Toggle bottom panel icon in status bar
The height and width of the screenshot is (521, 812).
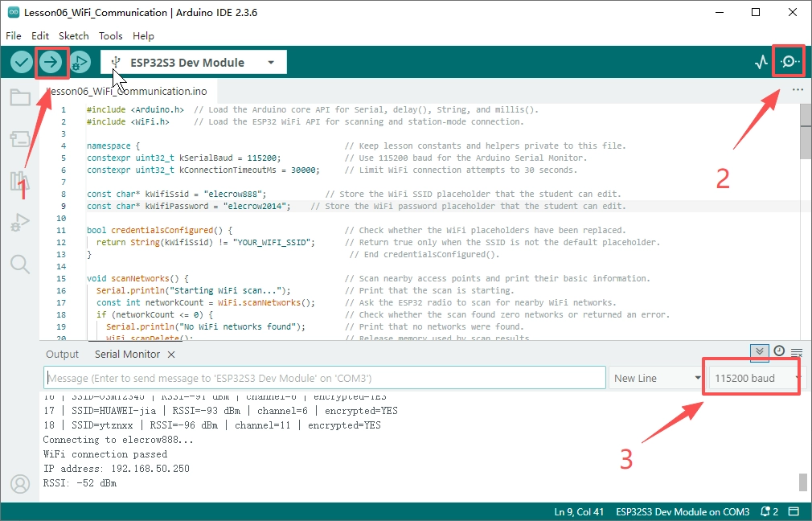point(794,511)
